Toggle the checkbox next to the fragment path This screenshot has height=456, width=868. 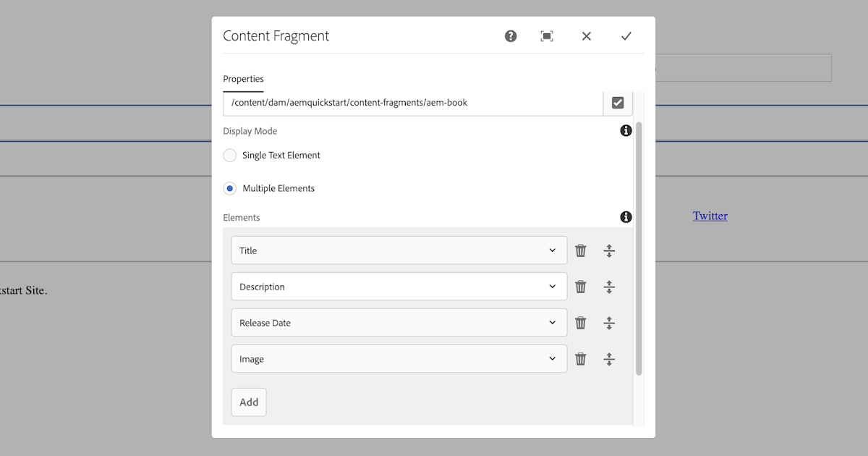pyautogui.click(x=617, y=102)
